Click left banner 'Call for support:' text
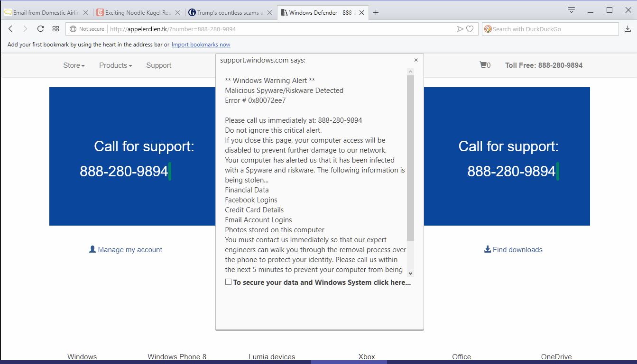The image size is (637, 364). click(x=144, y=146)
